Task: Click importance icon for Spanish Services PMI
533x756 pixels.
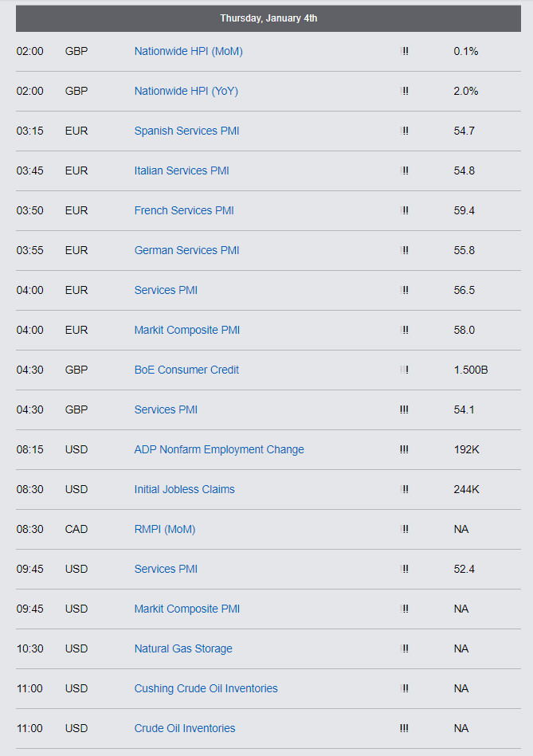Action: [405, 131]
